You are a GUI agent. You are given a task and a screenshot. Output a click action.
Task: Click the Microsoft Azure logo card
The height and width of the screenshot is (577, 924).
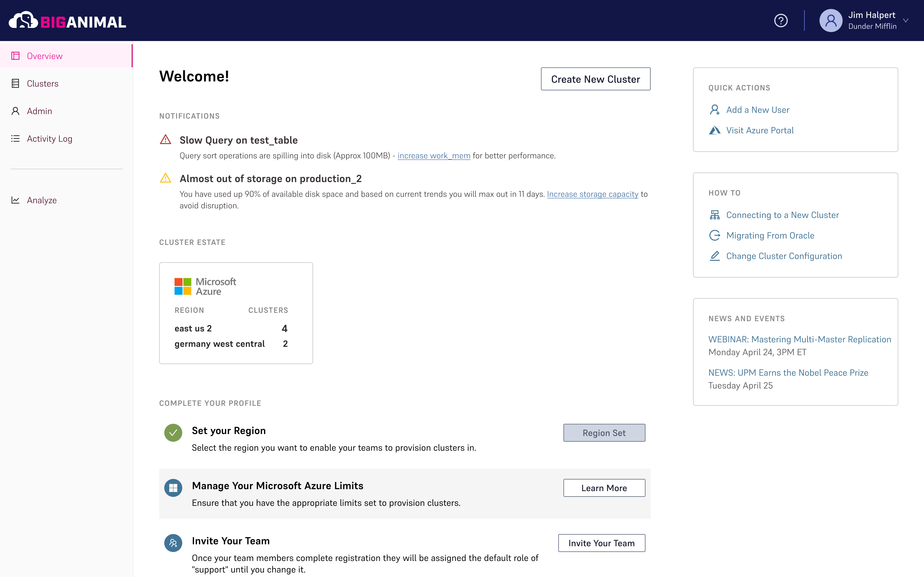pos(205,286)
